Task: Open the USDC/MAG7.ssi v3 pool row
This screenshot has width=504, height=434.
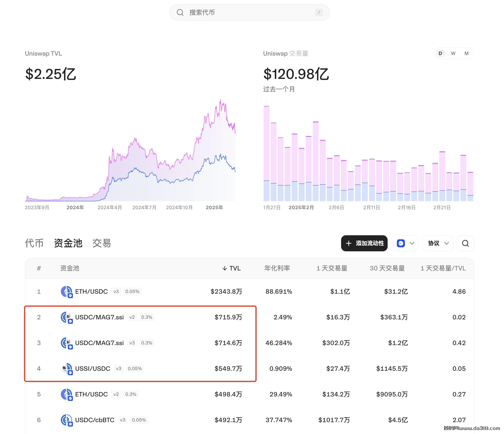Action: (x=100, y=343)
